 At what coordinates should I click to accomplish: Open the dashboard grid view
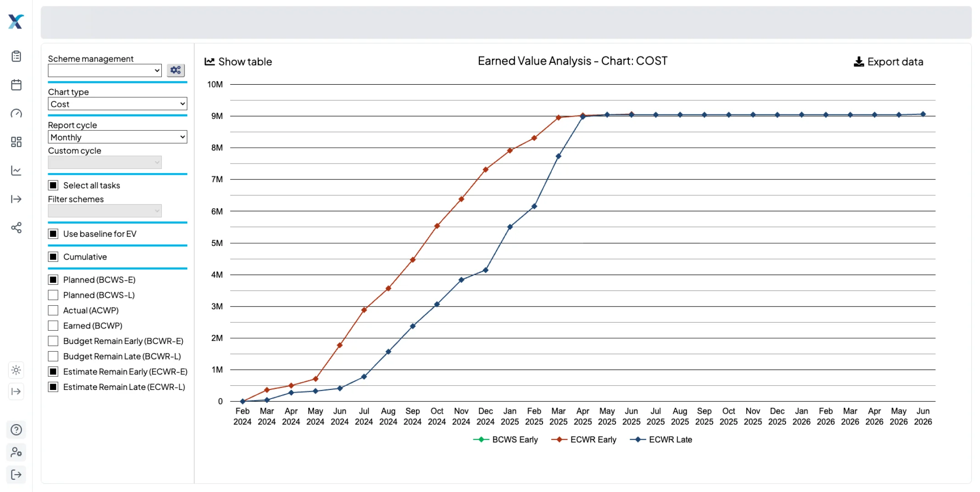click(x=16, y=142)
